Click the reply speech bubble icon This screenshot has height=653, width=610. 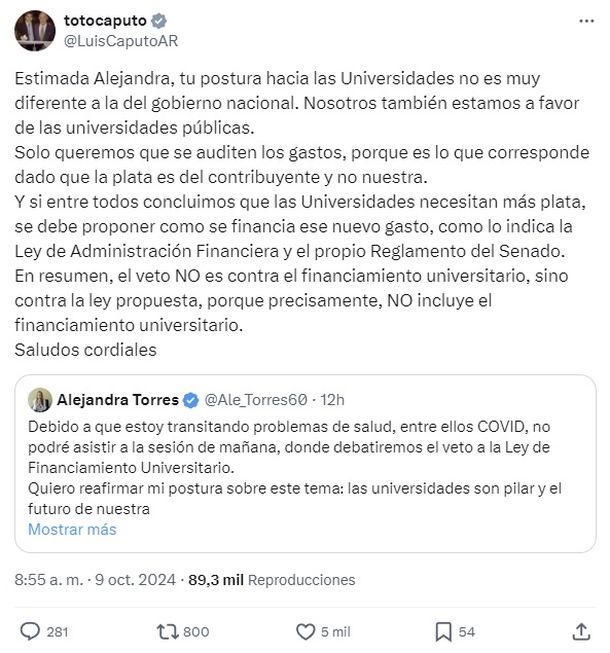(30, 631)
